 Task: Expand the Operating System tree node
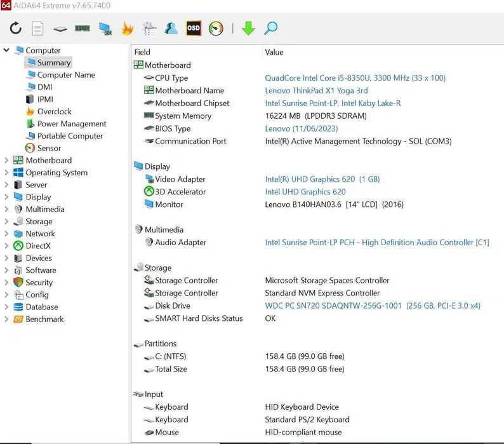[6, 172]
